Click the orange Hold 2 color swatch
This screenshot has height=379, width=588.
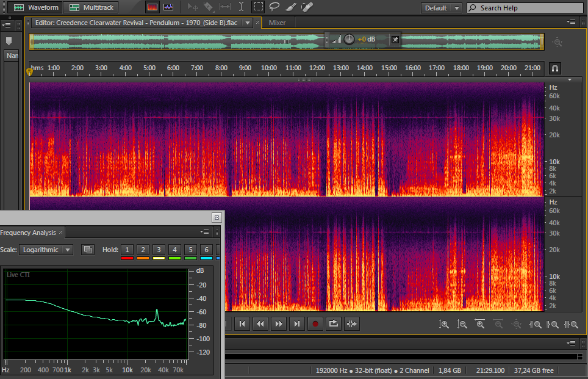[143, 258]
